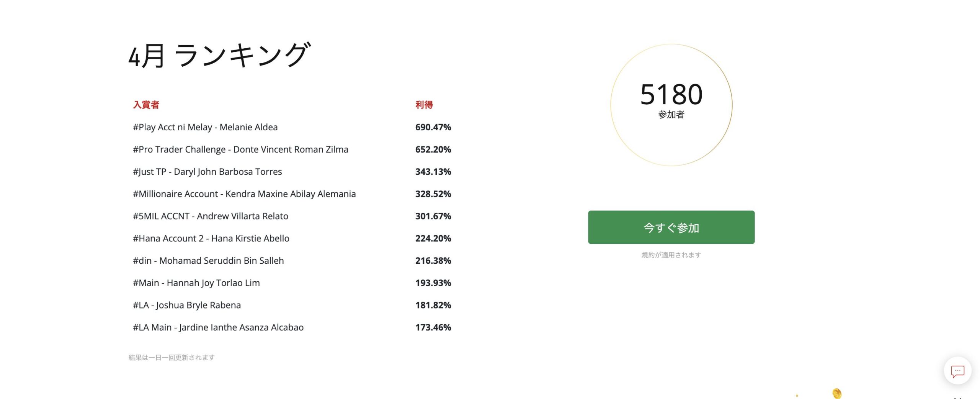Open the 規約が適用されます terms link

click(x=671, y=255)
